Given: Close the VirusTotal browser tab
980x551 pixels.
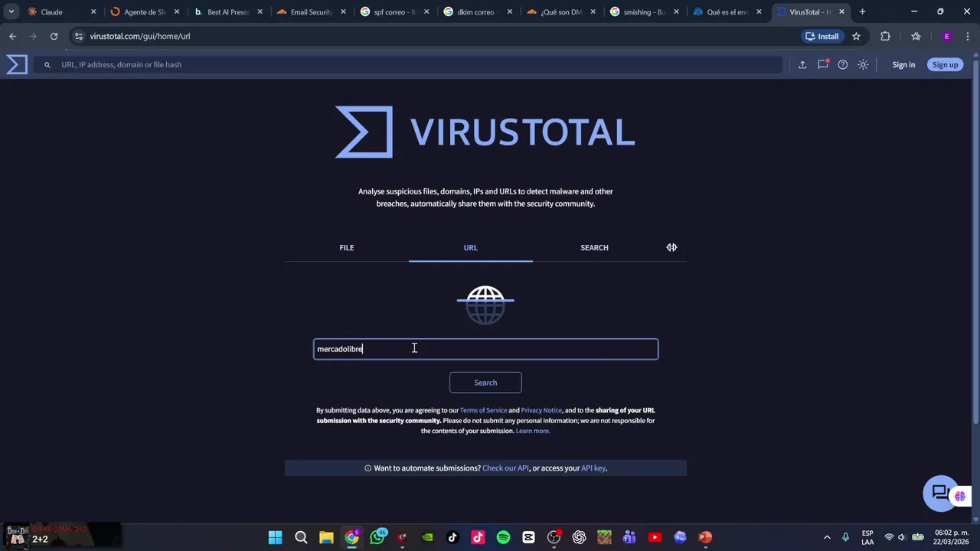Looking at the screenshot, I should (841, 12).
